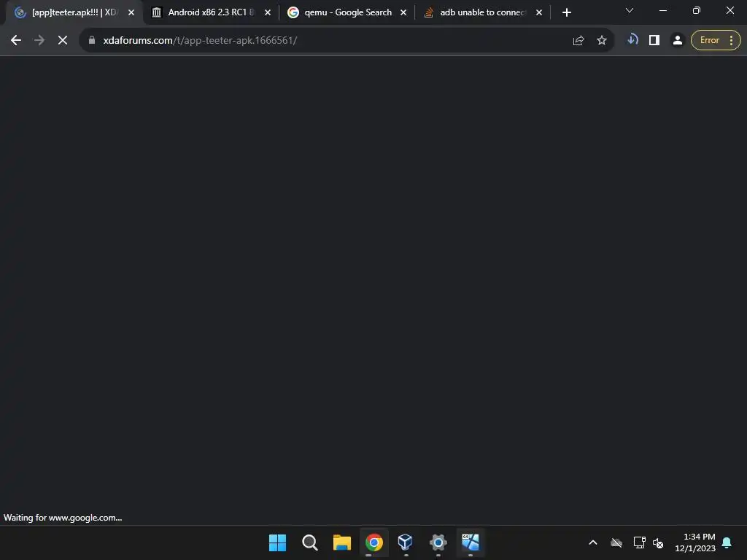Click the forward navigation arrow
747x560 pixels.
(39, 41)
